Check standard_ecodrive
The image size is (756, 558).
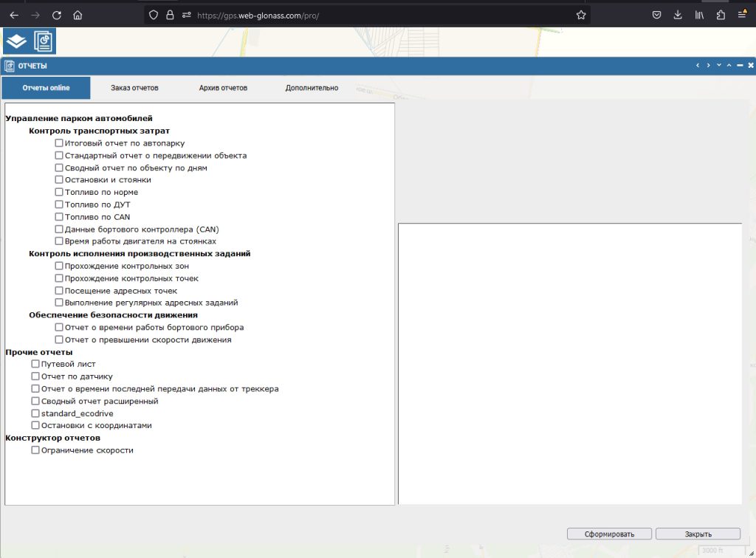[x=35, y=413]
